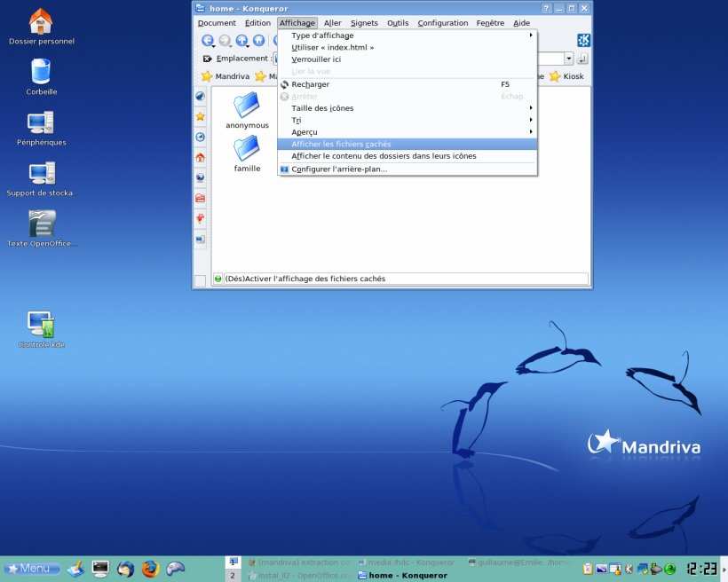Open the Fenêtre menu

click(490, 23)
